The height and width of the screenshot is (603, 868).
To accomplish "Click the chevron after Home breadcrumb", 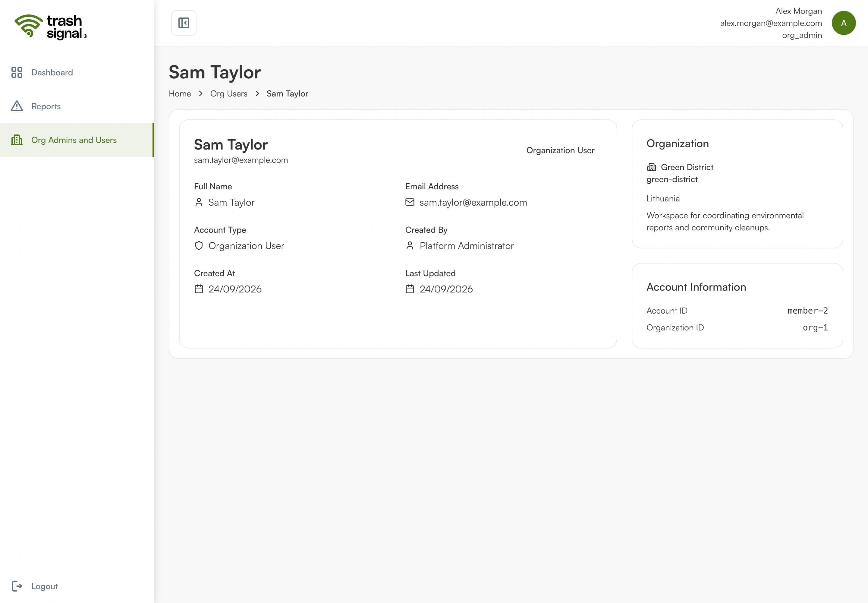I will point(200,94).
